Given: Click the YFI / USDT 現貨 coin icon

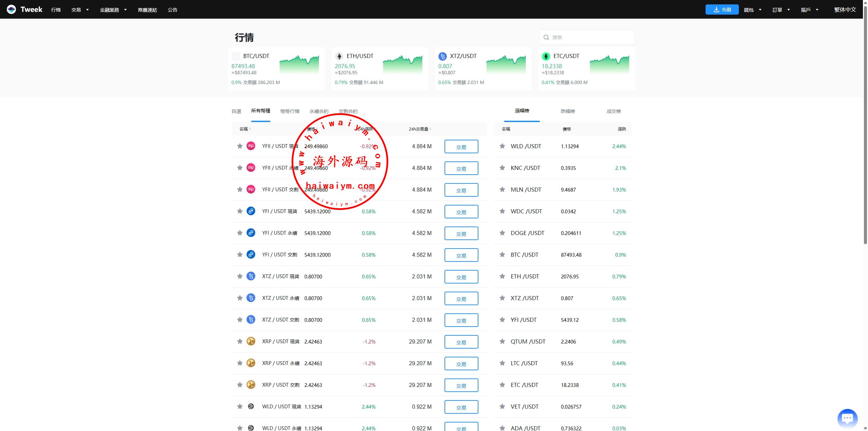Looking at the screenshot, I should 251,211.
